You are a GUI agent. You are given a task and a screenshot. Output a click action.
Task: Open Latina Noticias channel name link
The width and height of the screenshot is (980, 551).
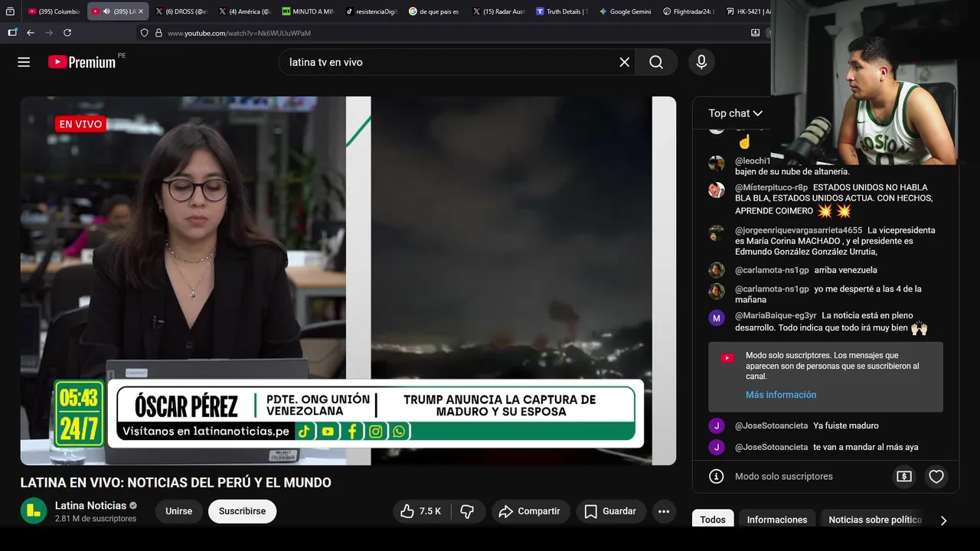[90, 505]
